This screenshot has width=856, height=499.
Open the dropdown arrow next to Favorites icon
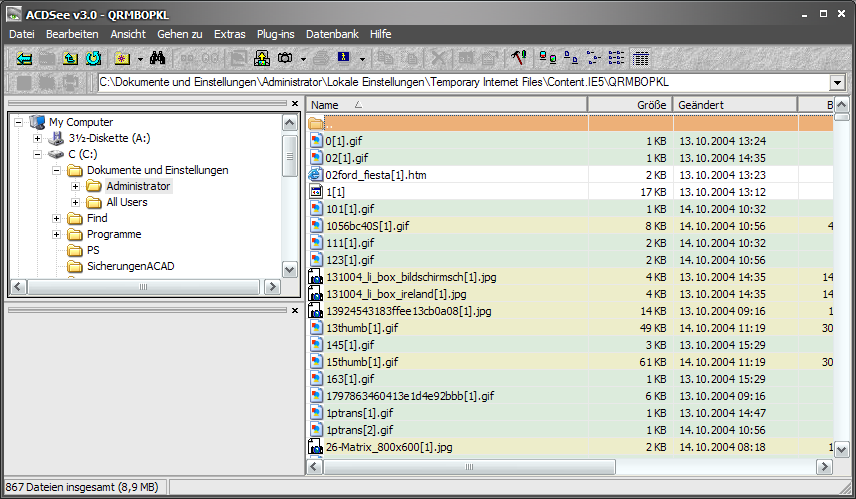click(140, 58)
